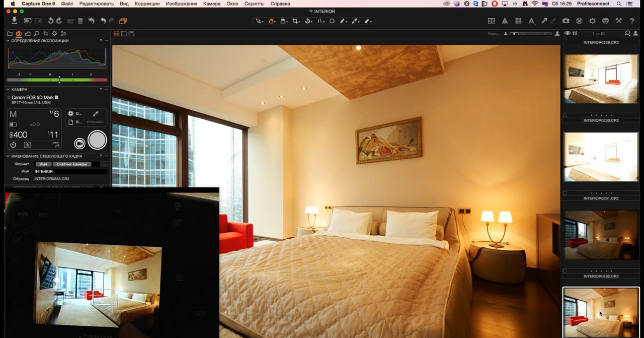This screenshot has height=338, width=644.
Task: Show exposure warning triangle icon
Action: (x=505, y=21)
